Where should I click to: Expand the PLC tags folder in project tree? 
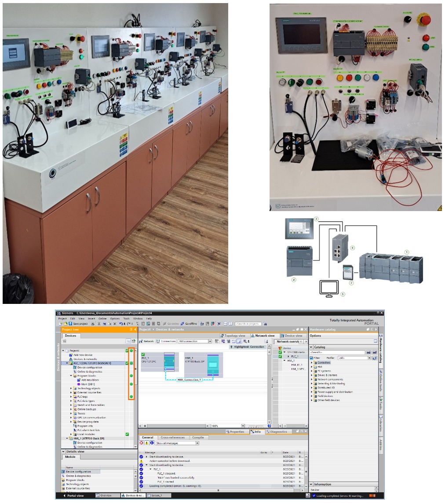(71, 397)
